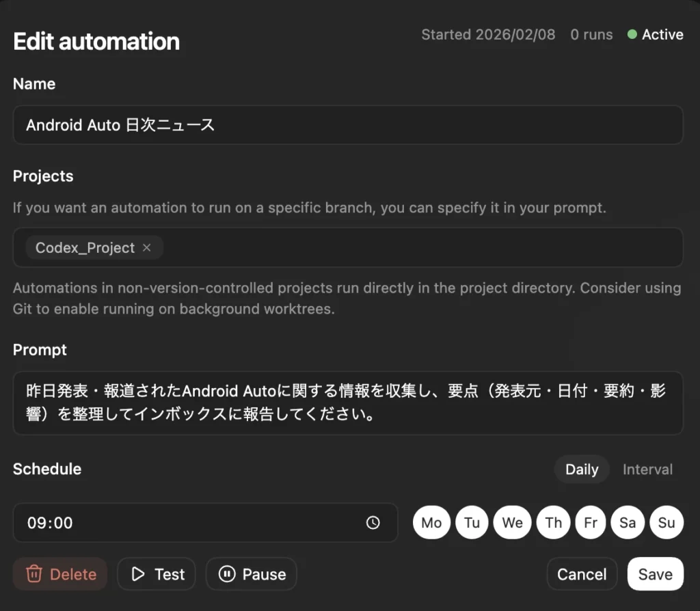Click the pause icon on Pause button

pos(227,574)
